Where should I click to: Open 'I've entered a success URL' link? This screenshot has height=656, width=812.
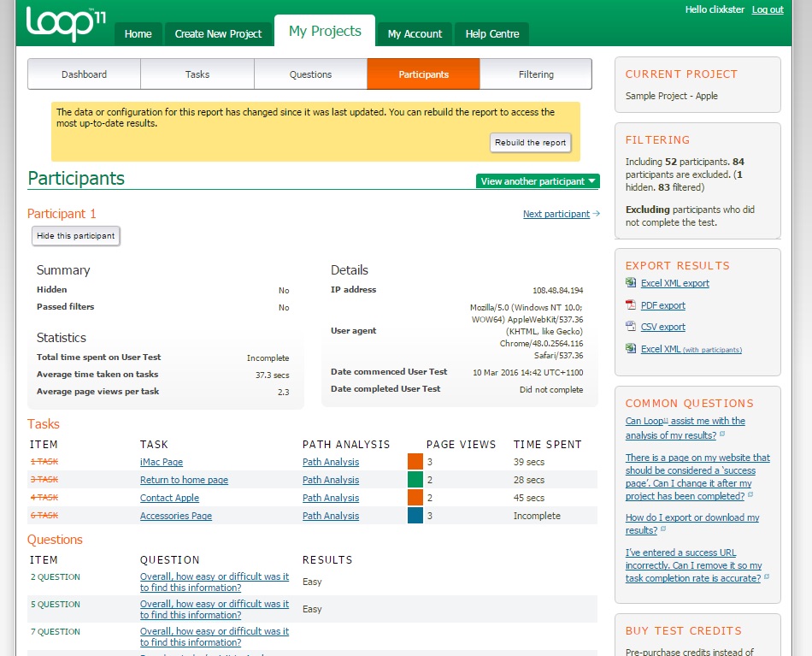coord(693,565)
